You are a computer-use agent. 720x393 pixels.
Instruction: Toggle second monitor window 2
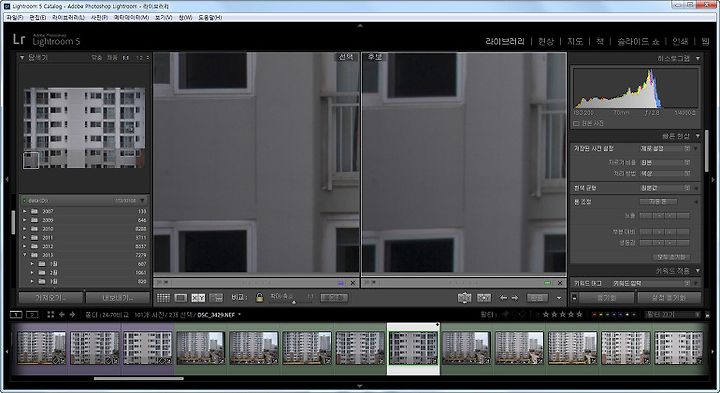pyautogui.click(x=32, y=315)
